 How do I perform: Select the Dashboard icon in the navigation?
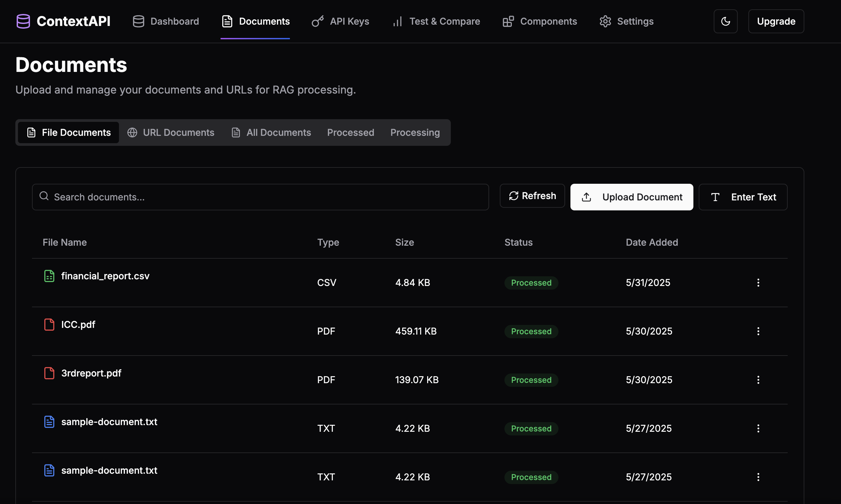click(x=138, y=21)
